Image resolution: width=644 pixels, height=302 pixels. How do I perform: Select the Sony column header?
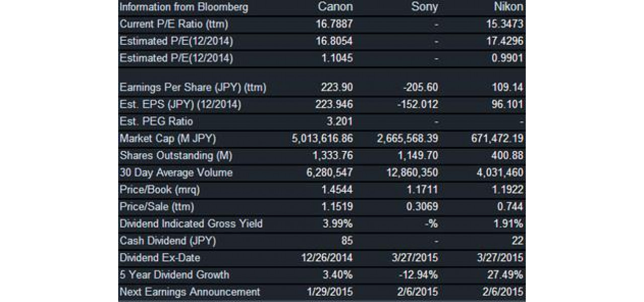pyautogui.click(x=424, y=7)
